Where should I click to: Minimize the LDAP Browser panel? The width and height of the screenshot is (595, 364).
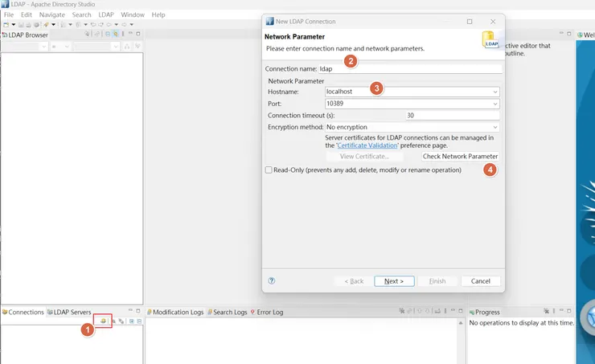point(130,33)
